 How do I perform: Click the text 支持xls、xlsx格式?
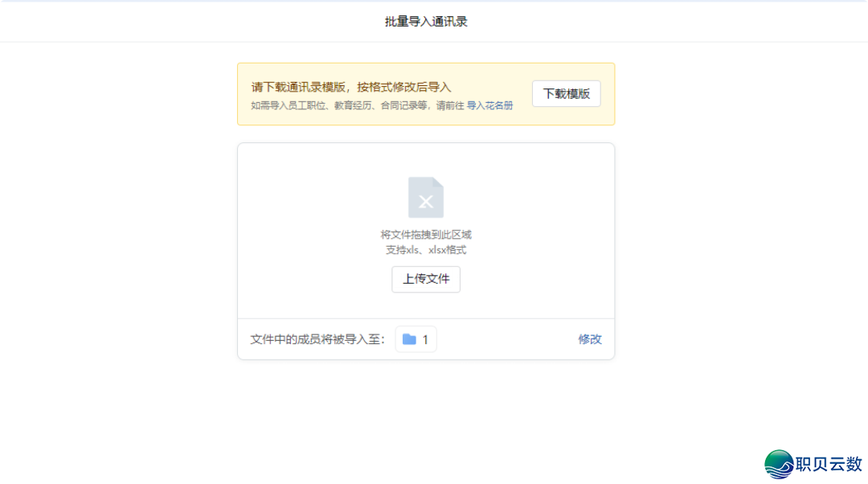tap(426, 250)
